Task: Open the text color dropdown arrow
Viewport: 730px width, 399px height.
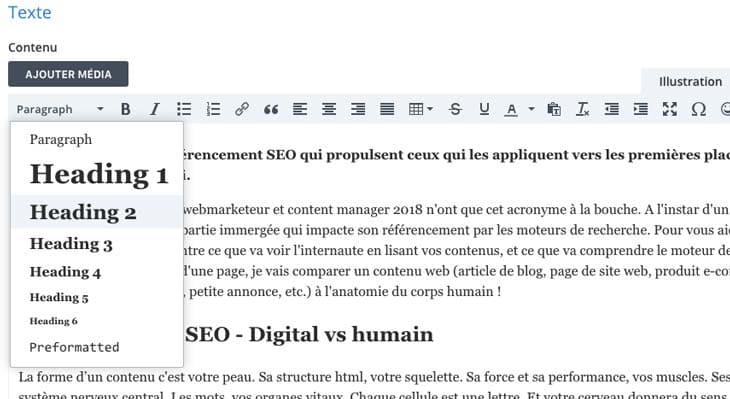Action: tap(531, 109)
